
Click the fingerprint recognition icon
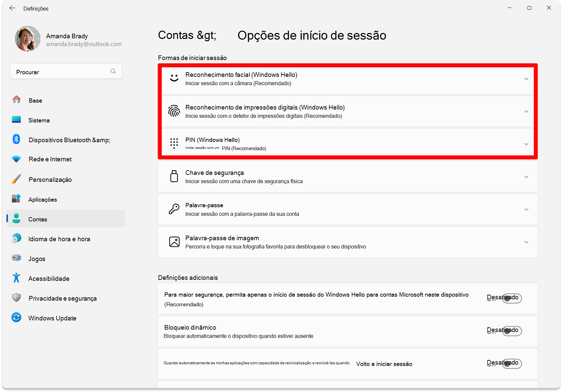[174, 111]
